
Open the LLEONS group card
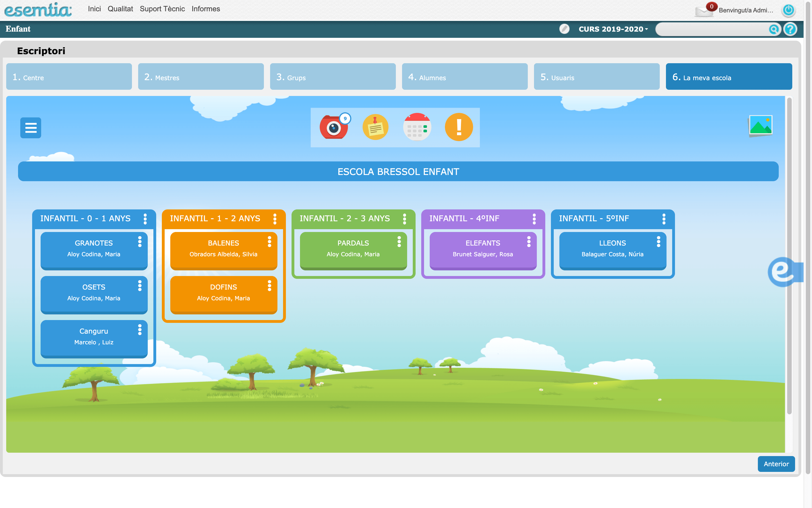pyautogui.click(x=613, y=251)
